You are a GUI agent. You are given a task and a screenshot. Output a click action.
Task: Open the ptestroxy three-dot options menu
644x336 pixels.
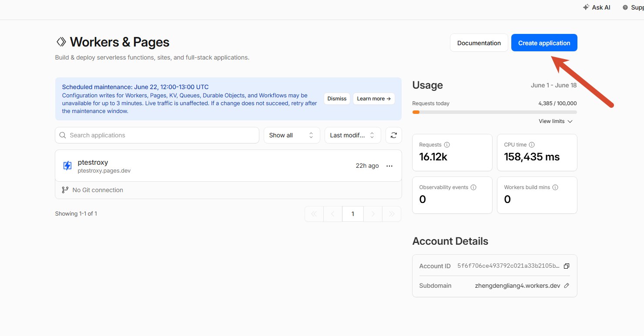click(389, 166)
